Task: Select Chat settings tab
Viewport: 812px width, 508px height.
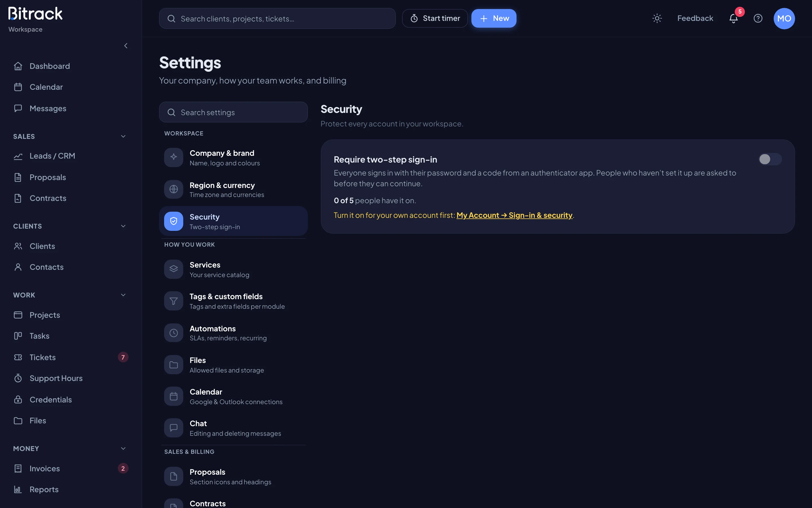Action: (233, 428)
